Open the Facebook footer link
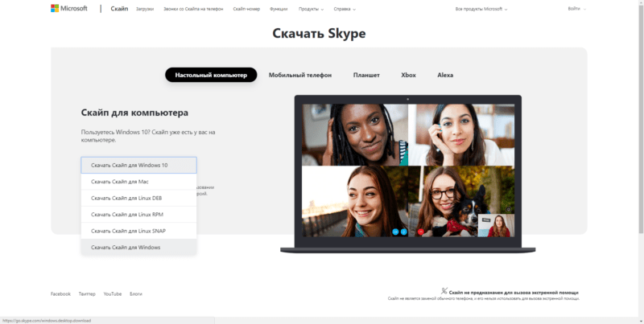644x324 pixels. pos(60,294)
